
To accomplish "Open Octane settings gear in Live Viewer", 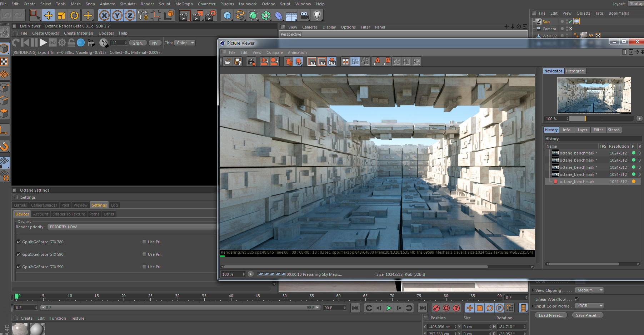I will pos(62,43).
